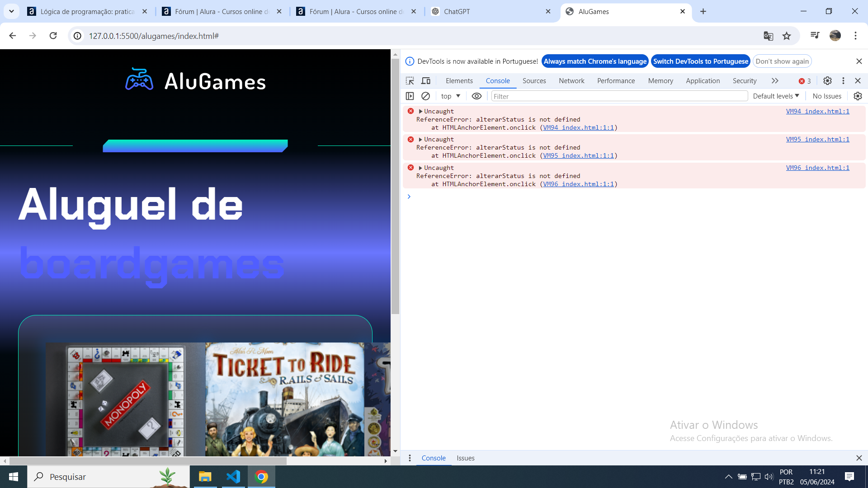Image resolution: width=868 pixels, height=488 pixels.
Task: Switch to the Application tab
Action: tap(703, 81)
